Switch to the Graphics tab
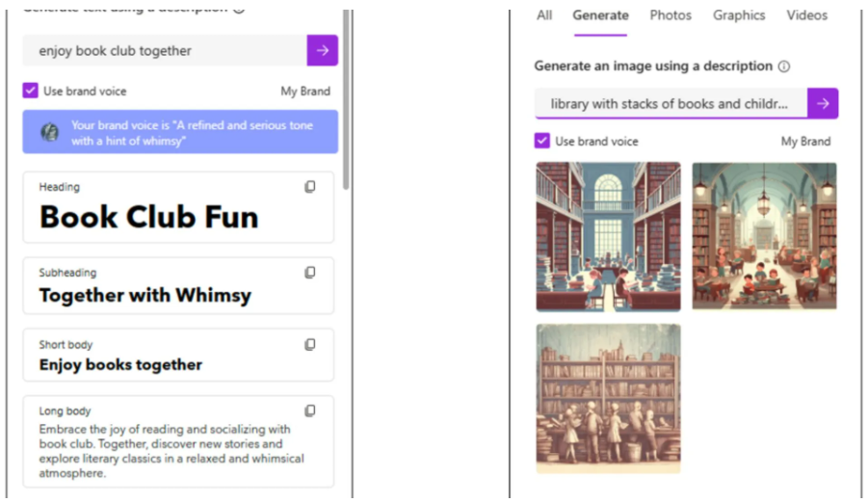The image size is (868, 503). [x=739, y=15]
